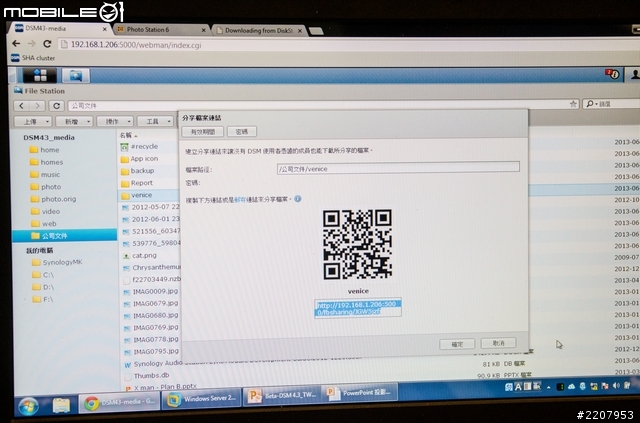Click the highlighted sharing URL box
This screenshot has width=640, height=423.
(358, 308)
